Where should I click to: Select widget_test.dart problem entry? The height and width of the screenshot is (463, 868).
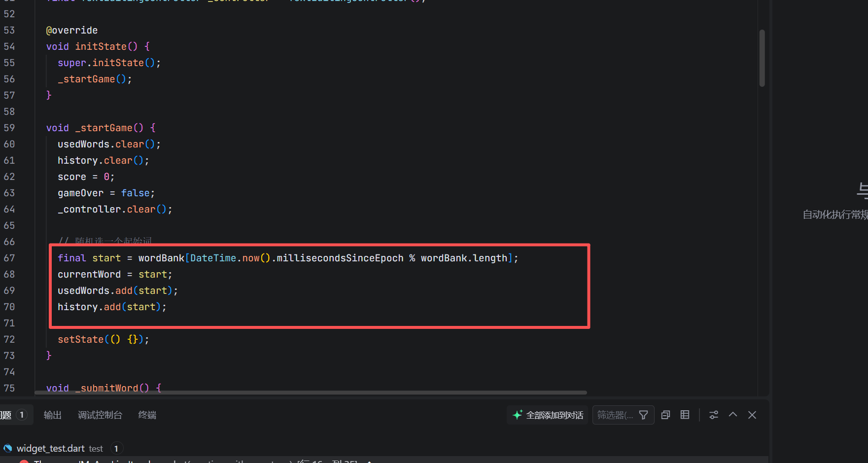[x=384, y=448]
